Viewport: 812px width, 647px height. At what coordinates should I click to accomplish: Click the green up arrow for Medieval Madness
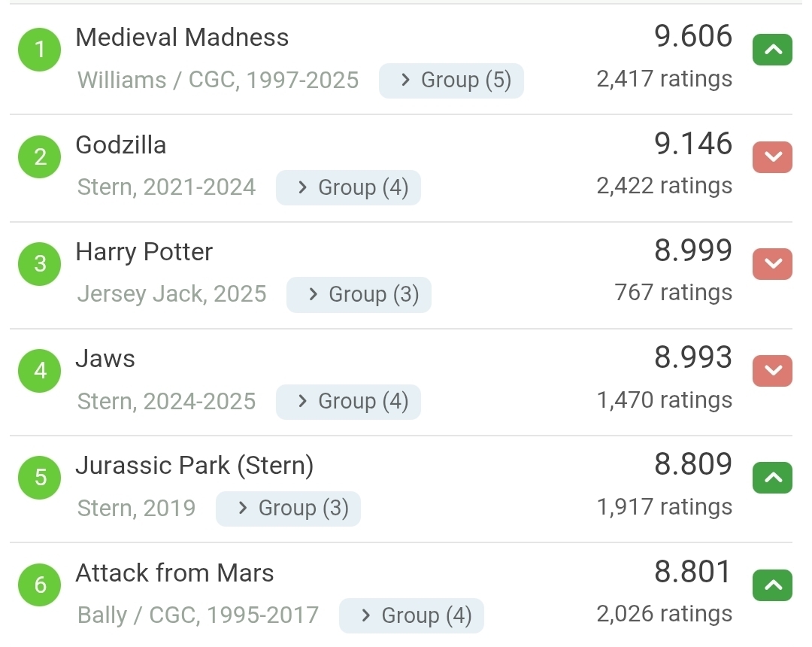point(772,50)
